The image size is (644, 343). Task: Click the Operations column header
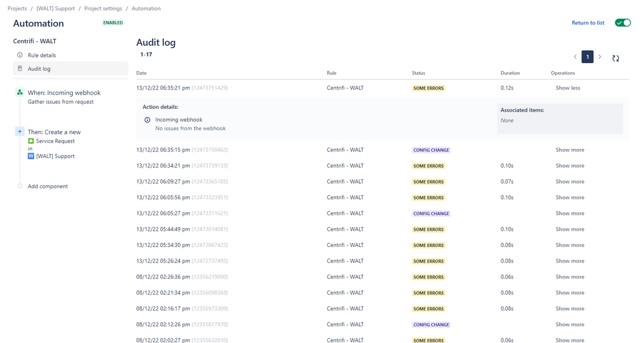563,73
